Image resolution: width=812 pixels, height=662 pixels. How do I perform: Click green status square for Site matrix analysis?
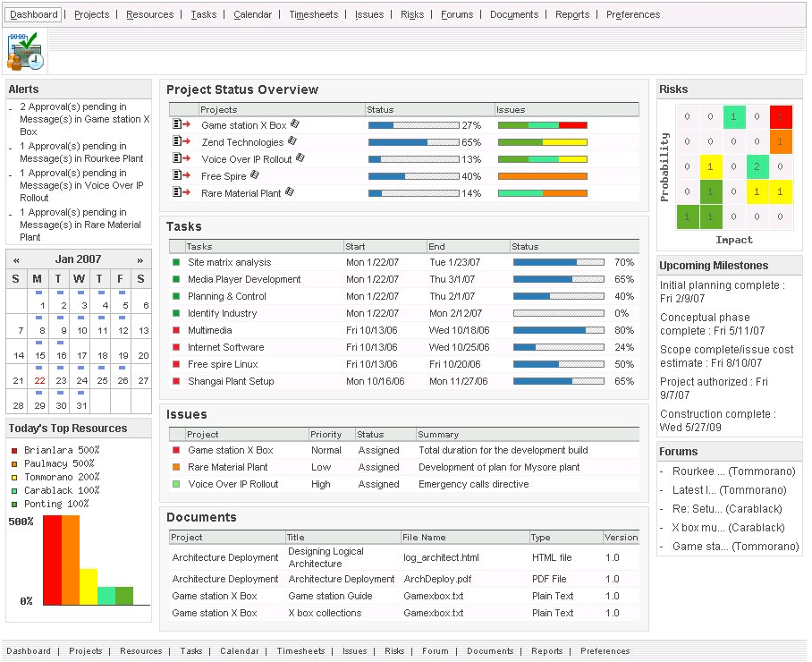(176, 263)
